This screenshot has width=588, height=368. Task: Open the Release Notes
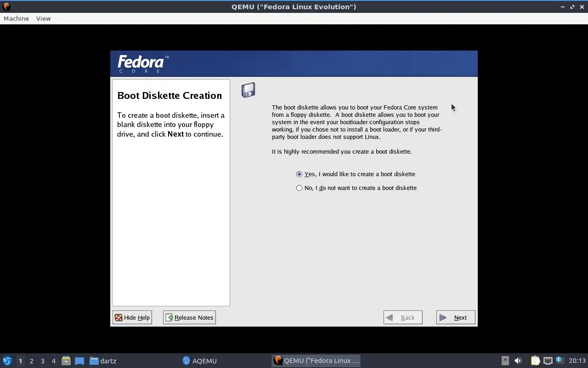[189, 317]
